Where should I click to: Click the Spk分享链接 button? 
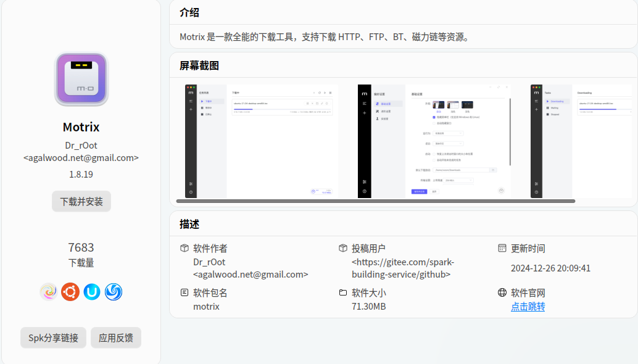click(x=53, y=337)
